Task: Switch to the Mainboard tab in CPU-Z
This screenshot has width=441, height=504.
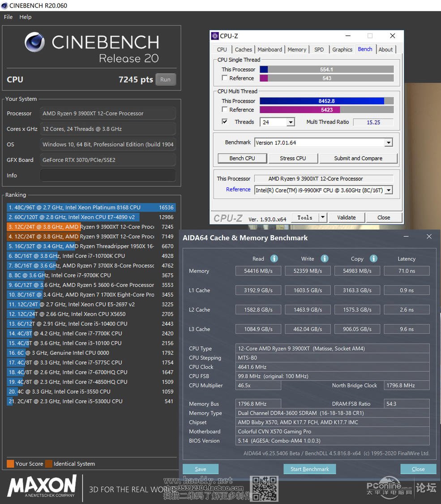Action: pos(270,50)
